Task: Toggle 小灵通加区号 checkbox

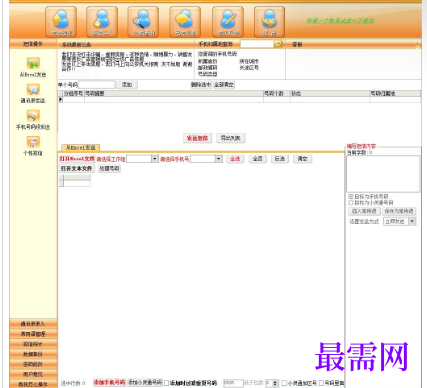Action: [284, 383]
